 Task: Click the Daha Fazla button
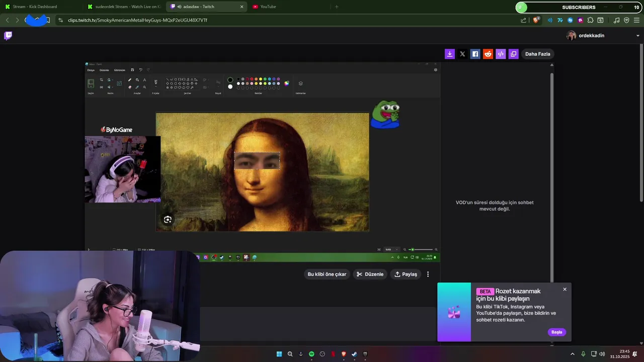538,54
